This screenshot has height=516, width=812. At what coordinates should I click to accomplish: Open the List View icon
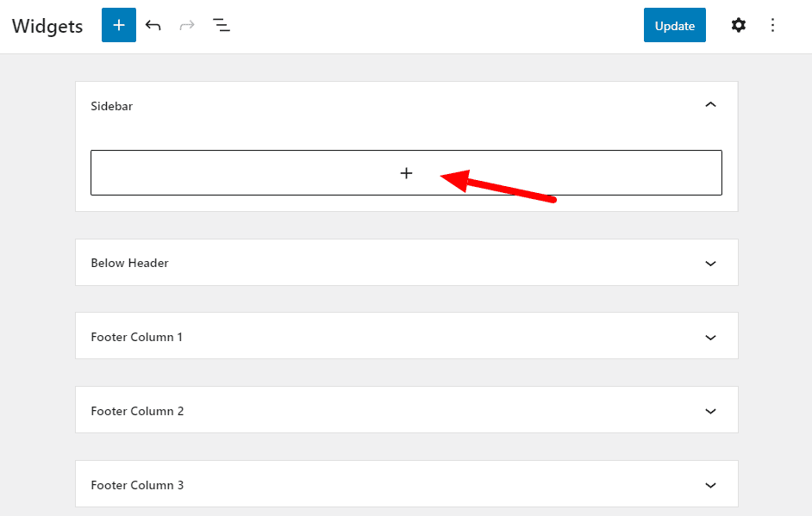pyautogui.click(x=222, y=25)
